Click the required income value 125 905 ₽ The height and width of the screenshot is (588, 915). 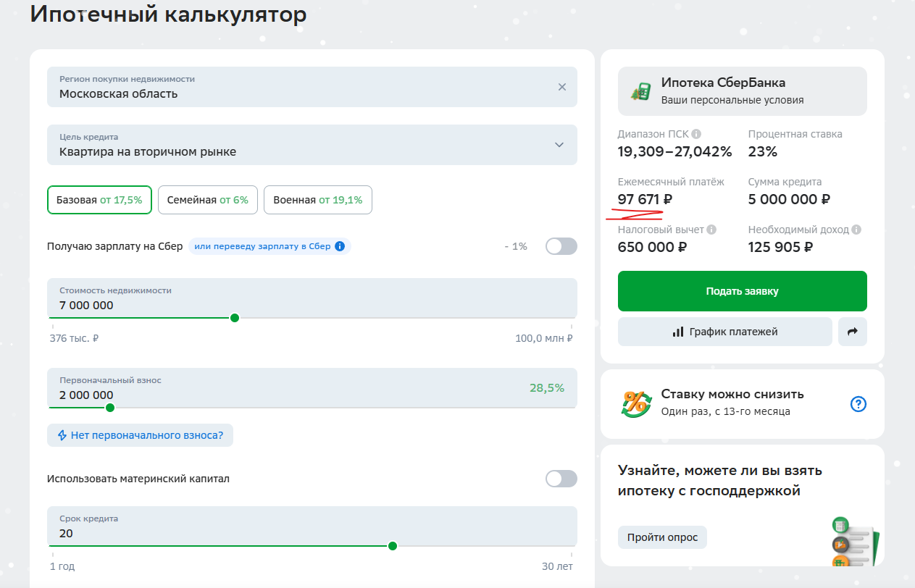click(x=781, y=247)
